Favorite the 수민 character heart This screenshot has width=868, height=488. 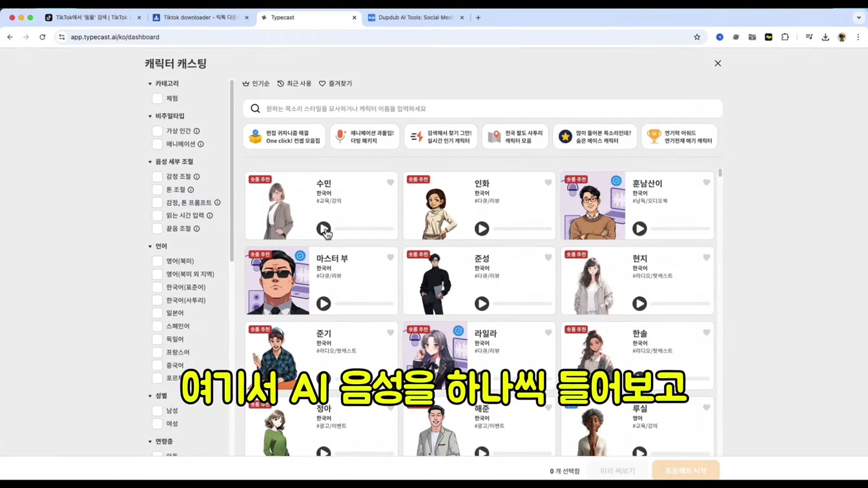tap(390, 183)
